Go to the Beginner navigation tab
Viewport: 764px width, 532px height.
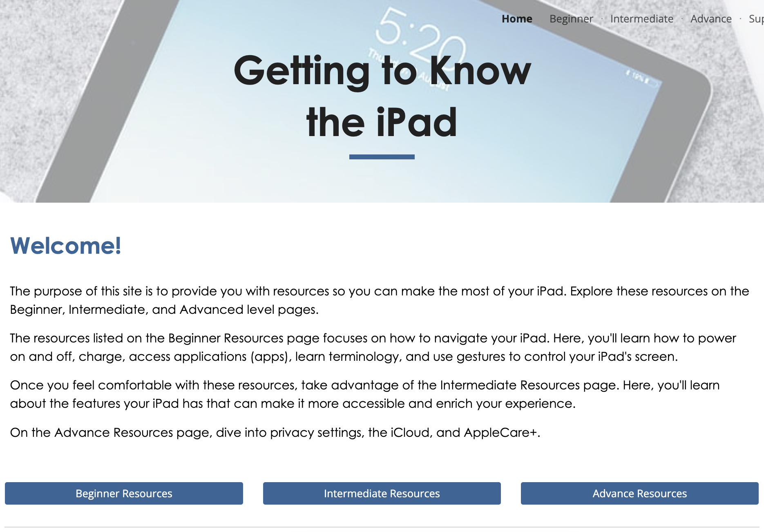pos(571,19)
